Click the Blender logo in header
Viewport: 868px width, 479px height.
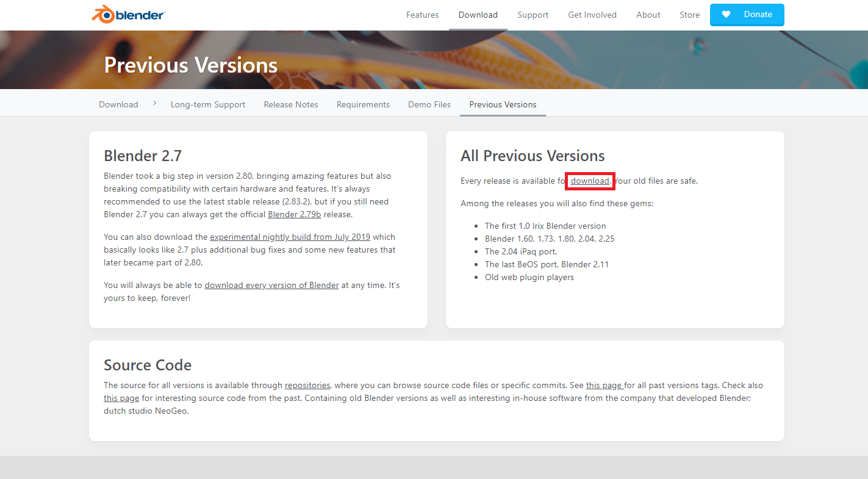[129, 15]
